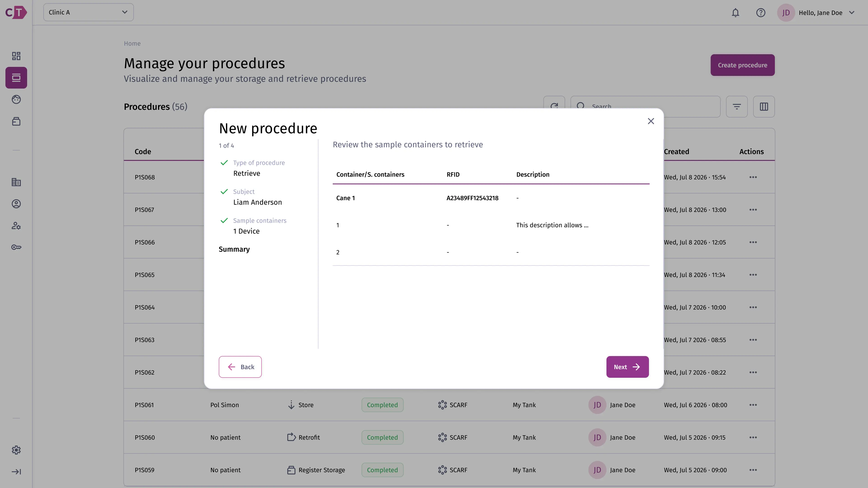Select the procedures list sidebar icon
The image size is (868, 488).
click(16, 78)
